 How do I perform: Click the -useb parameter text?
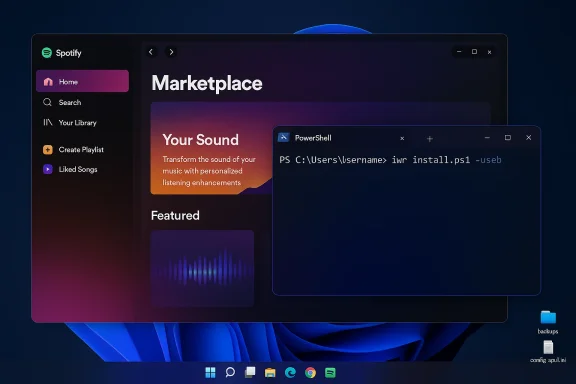(488, 160)
